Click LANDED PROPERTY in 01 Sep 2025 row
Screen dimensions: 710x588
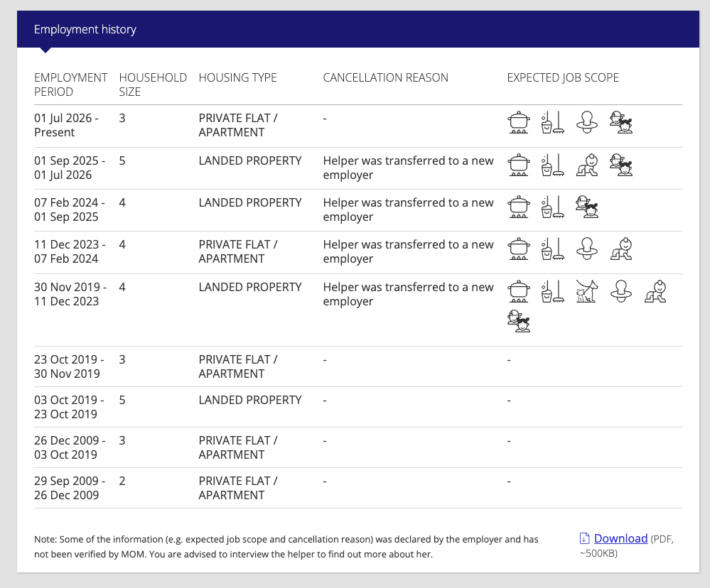(250, 161)
